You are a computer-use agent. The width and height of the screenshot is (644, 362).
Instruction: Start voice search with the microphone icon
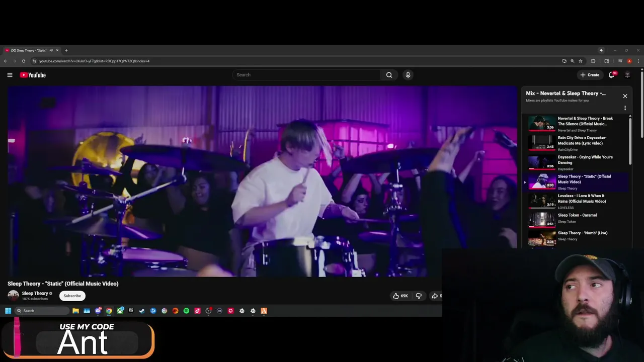(408, 75)
